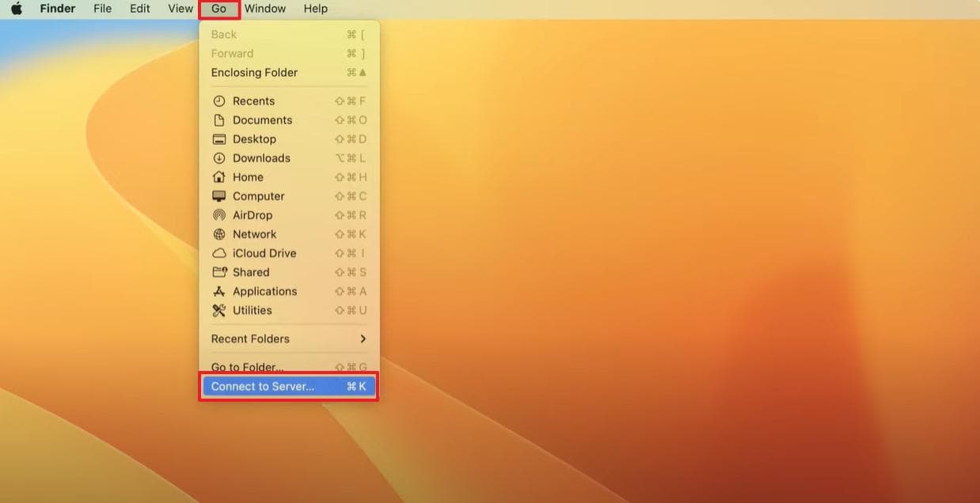Open the File menu

[x=103, y=9]
